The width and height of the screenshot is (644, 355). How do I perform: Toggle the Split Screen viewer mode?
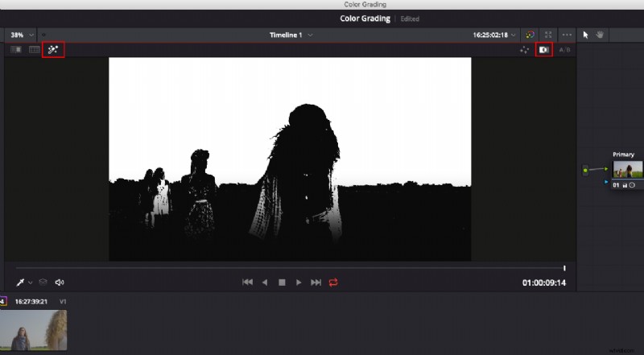pyautogui.click(x=35, y=50)
